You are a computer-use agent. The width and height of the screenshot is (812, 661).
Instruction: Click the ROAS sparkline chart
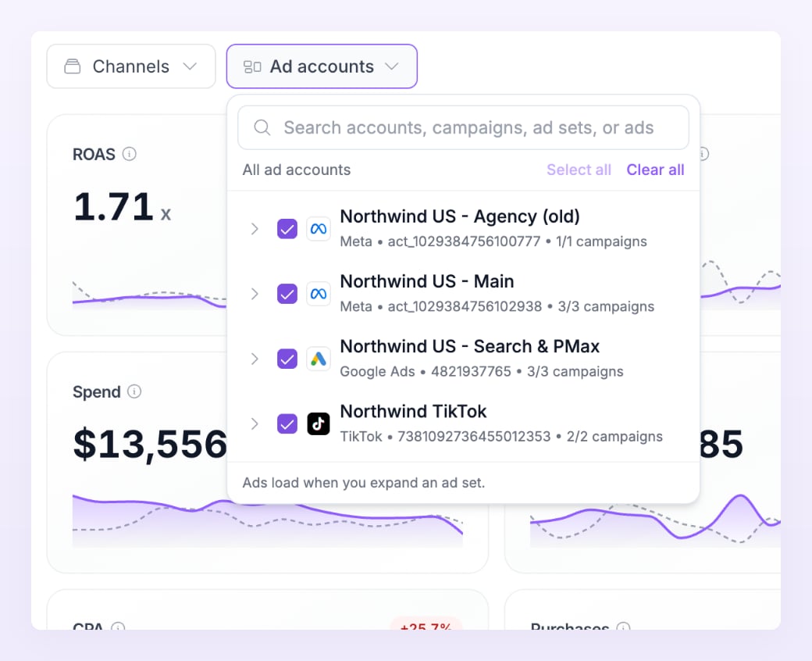(149, 297)
